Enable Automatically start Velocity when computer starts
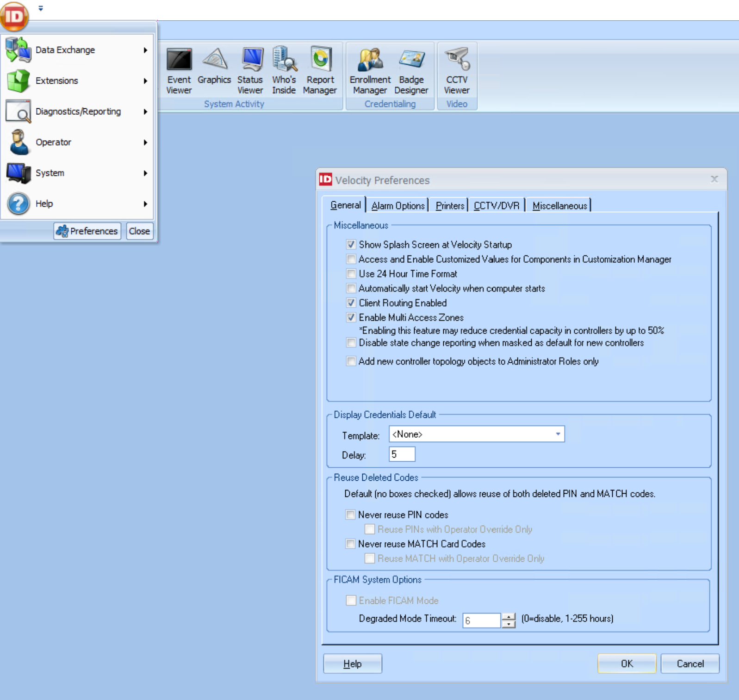The height and width of the screenshot is (700, 739). (351, 288)
